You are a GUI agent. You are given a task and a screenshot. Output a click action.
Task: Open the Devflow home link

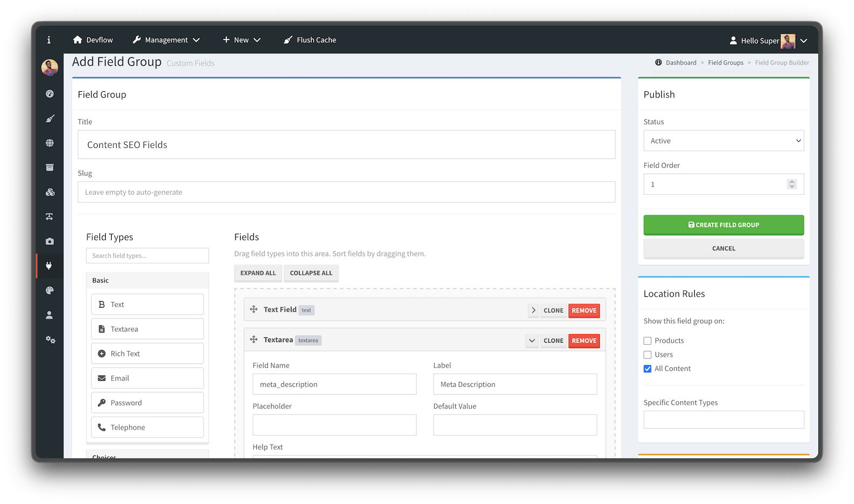pos(93,40)
